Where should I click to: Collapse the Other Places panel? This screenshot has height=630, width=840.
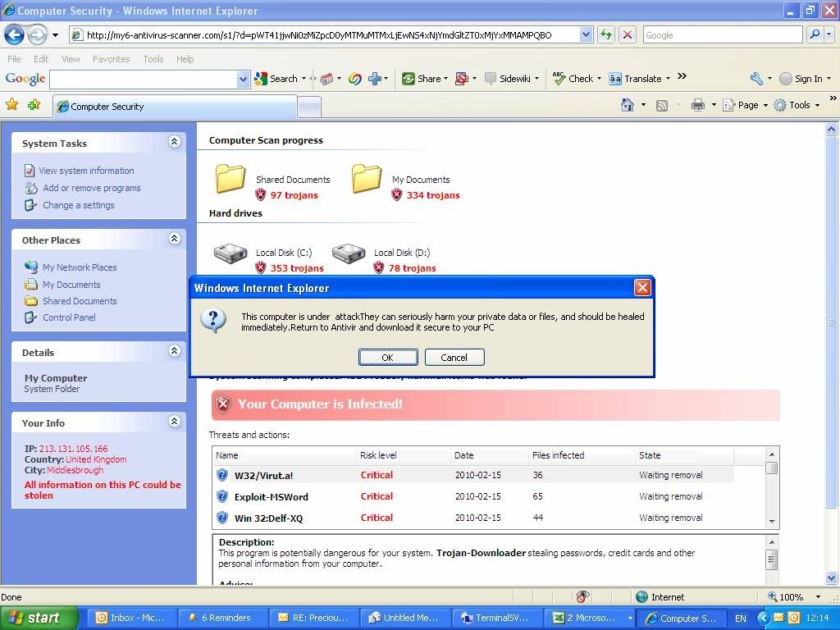click(174, 239)
